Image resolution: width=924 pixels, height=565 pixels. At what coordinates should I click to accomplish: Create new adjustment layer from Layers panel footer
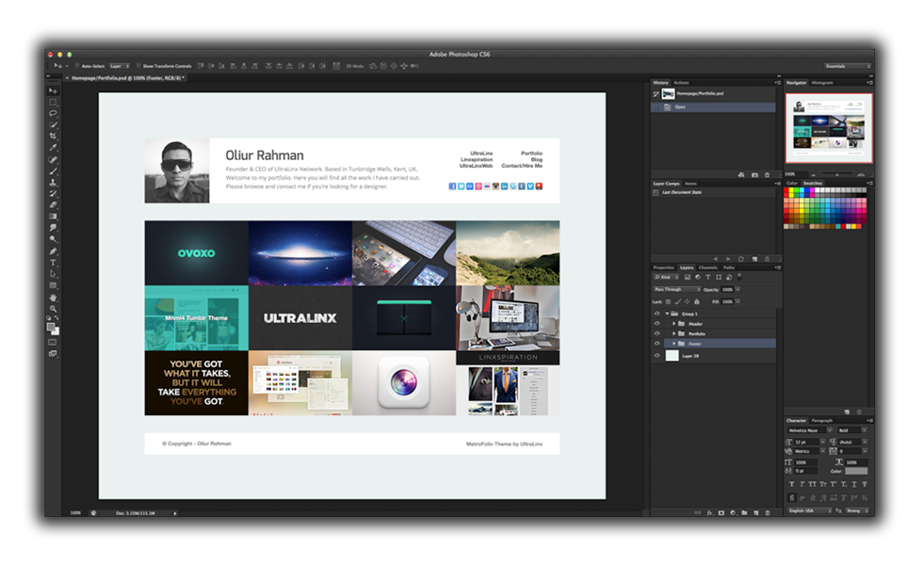[733, 513]
